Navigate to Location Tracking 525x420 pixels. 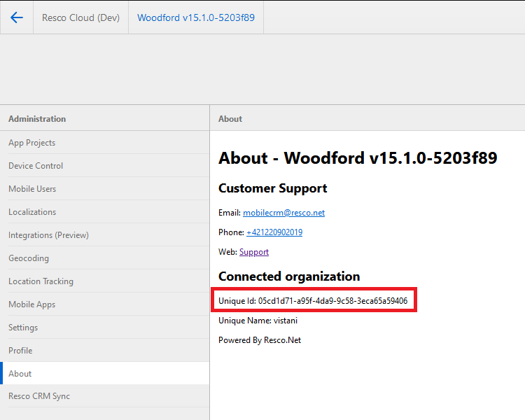click(41, 281)
